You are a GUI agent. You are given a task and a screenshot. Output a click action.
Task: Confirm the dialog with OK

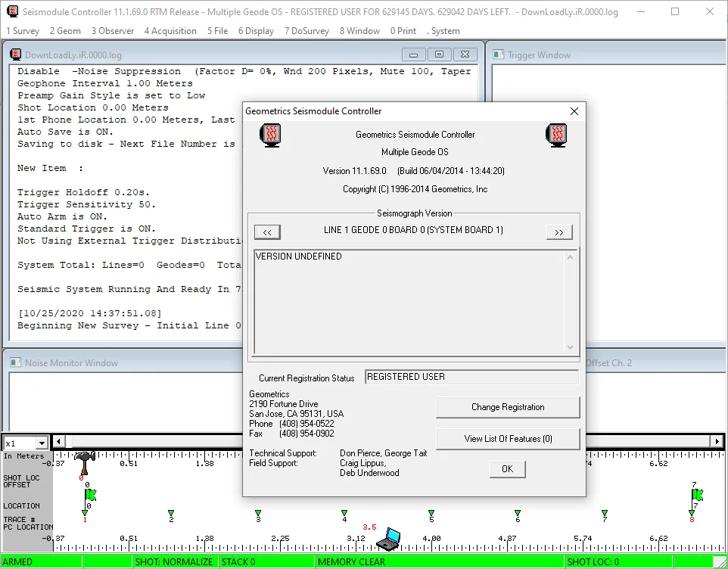(x=508, y=469)
